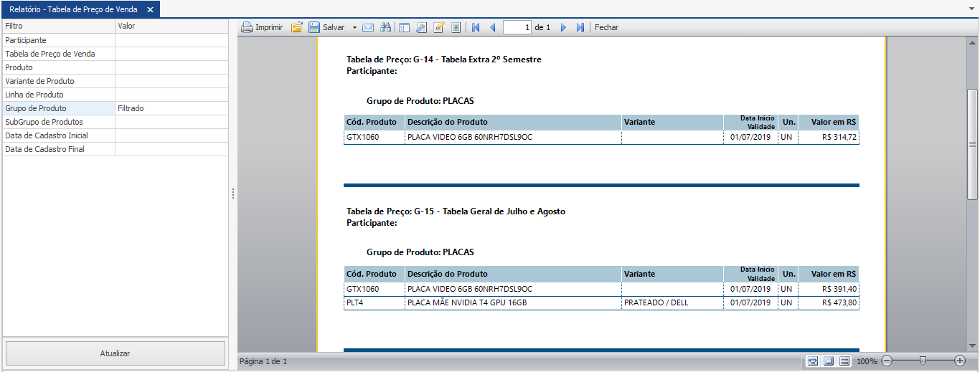Open the binoculars search tool
This screenshot has height=372, width=980.
click(385, 27)
